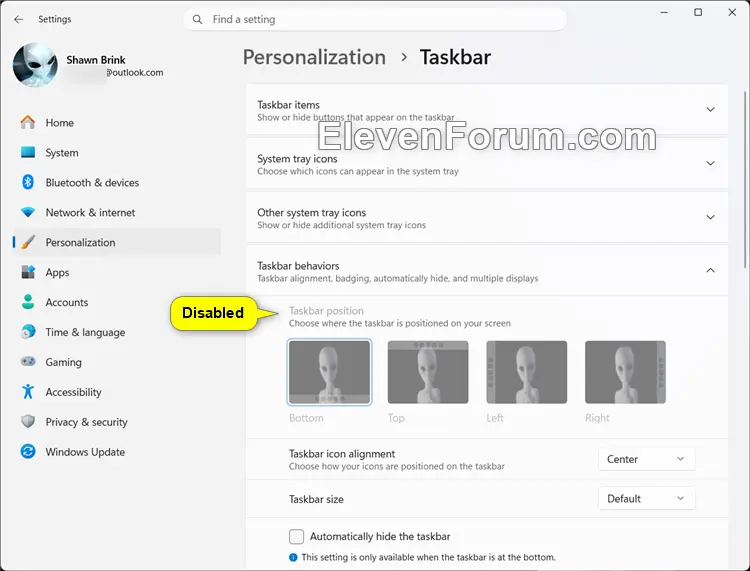Open Bluetooth & devices section
Screen dimensions: 750x571
coord(117,182)
